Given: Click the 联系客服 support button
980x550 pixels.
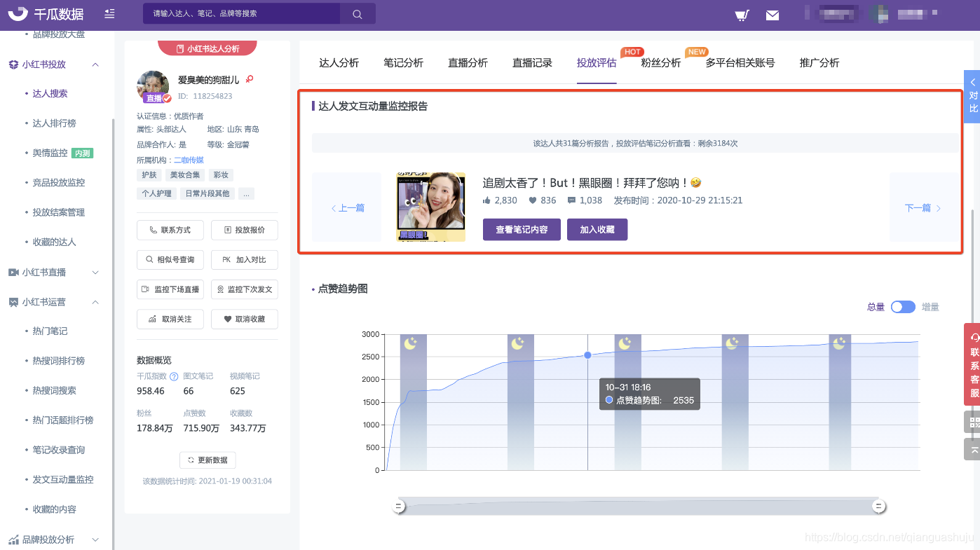Looking at the screenshot, I should click(x=972, y=364).
